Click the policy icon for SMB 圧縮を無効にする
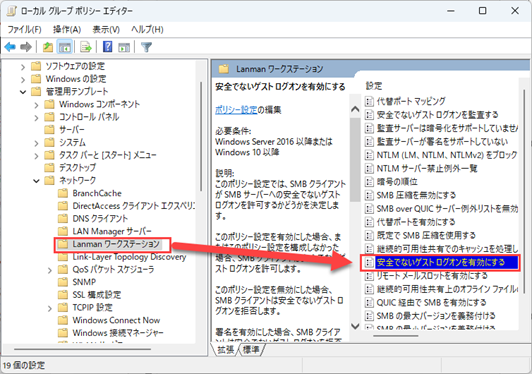532x374 pixels. 369,195
